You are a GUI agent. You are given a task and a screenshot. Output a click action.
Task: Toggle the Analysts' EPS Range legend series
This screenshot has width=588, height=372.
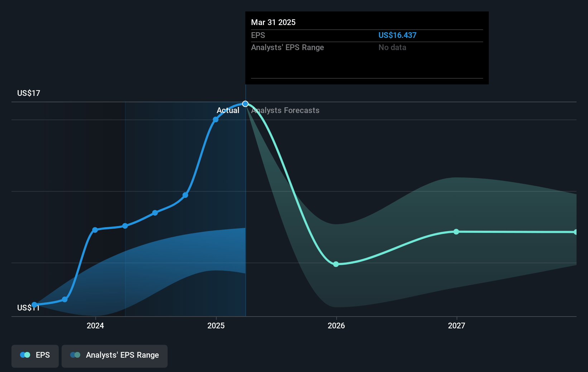(115, 356)
